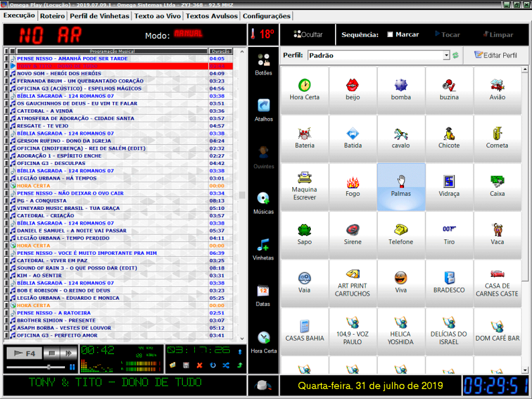Trigger the Sirene sound effect
The width and height of the screenshot is (532, 399).
pyautogui.click(x=353, y=234)
